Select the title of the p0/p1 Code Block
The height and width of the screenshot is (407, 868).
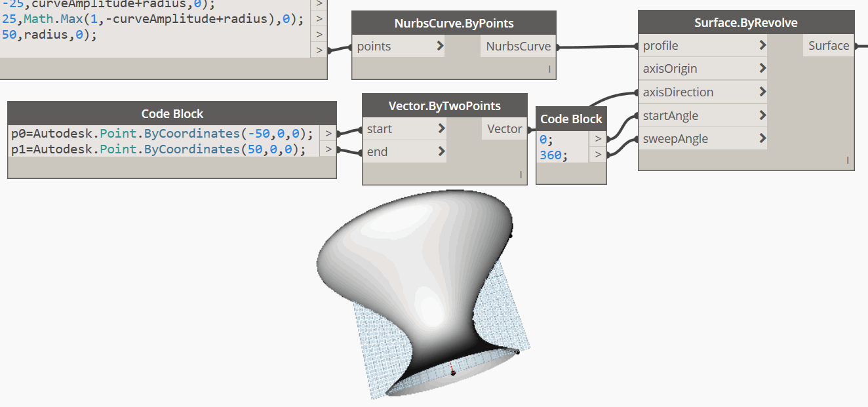tap(172, 113)
